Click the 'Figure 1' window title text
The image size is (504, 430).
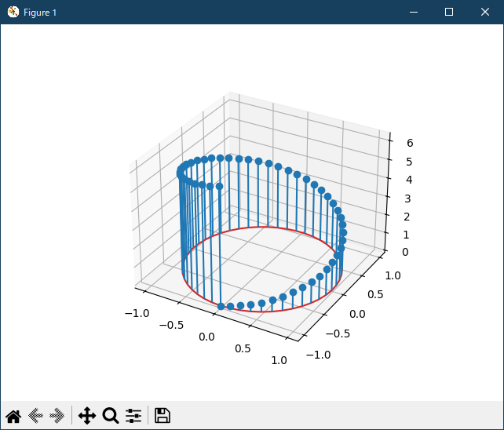(40, 13)
